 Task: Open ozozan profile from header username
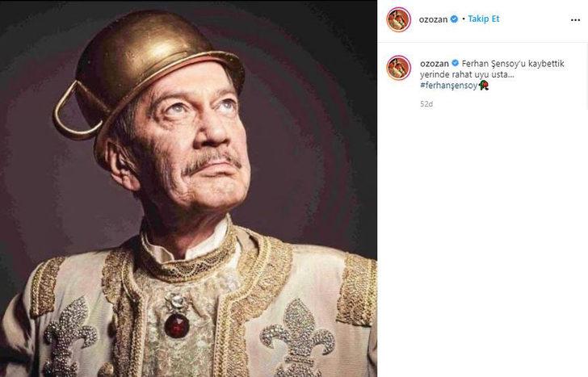434,19
